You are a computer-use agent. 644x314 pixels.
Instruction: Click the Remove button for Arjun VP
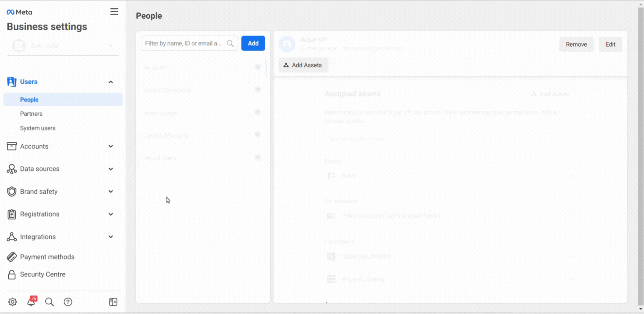pos(576,45)
